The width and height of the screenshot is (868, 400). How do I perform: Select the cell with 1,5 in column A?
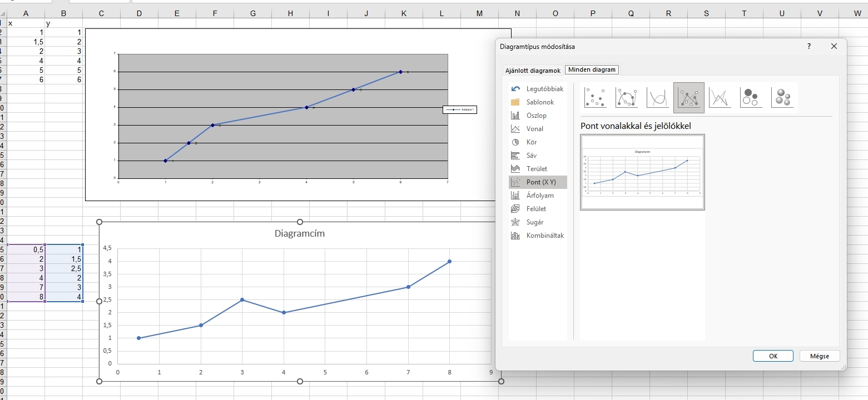[26, 42]
